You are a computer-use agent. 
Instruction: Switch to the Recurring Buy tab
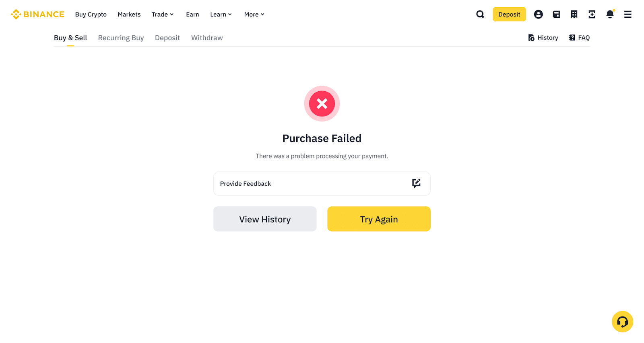[x=121, y=38]
